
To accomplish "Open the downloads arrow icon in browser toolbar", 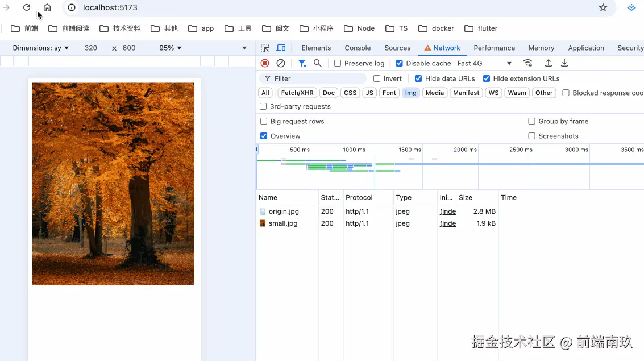I will (x=631, y=7).
